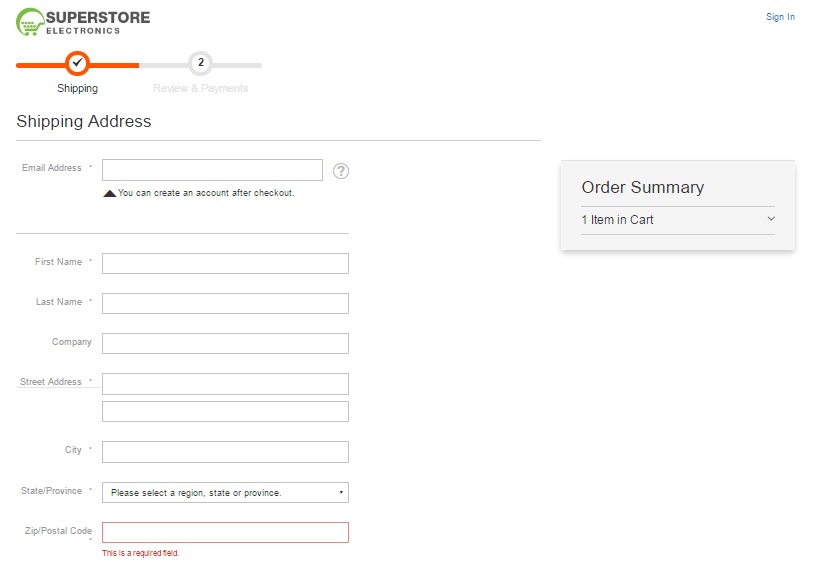Open the State/Province dropdown
827x567 pixels.
[225, 492]
